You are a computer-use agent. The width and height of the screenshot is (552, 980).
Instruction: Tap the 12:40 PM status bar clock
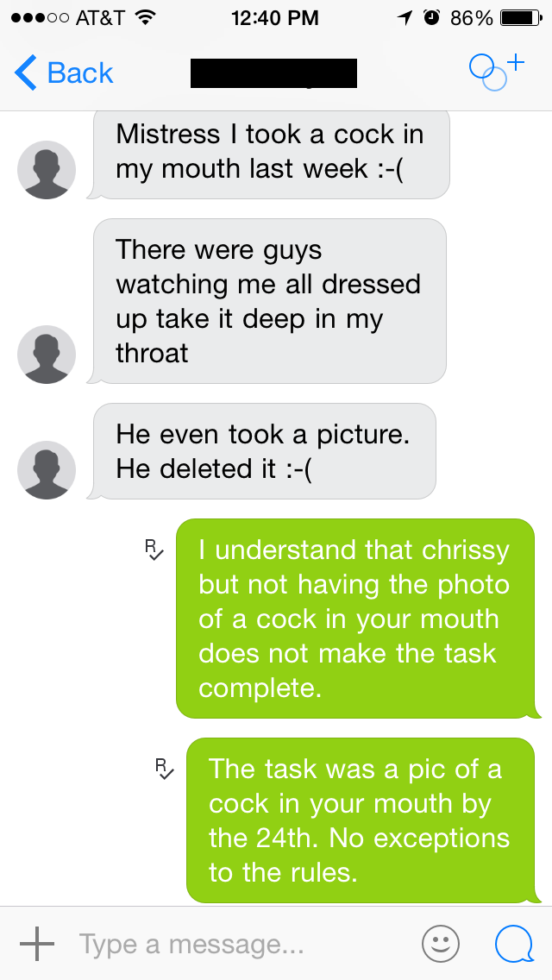point(275,18)
